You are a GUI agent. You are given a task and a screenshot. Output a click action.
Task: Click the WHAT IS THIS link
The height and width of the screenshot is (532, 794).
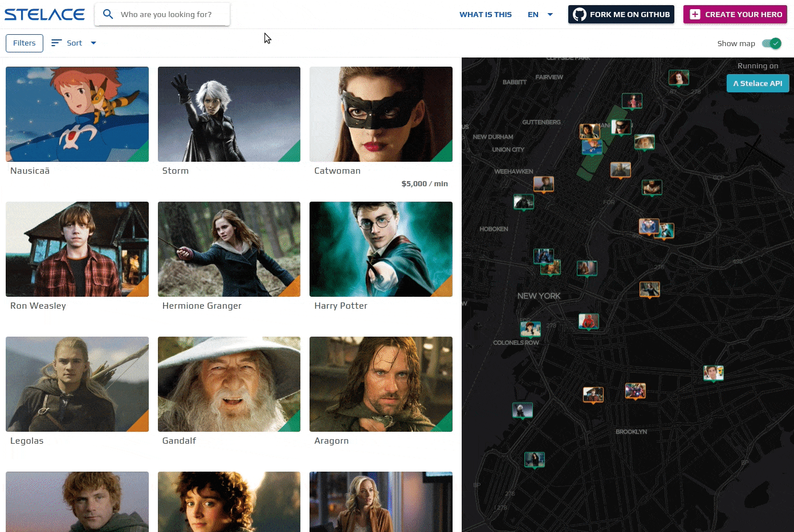(x=486, y=14)
